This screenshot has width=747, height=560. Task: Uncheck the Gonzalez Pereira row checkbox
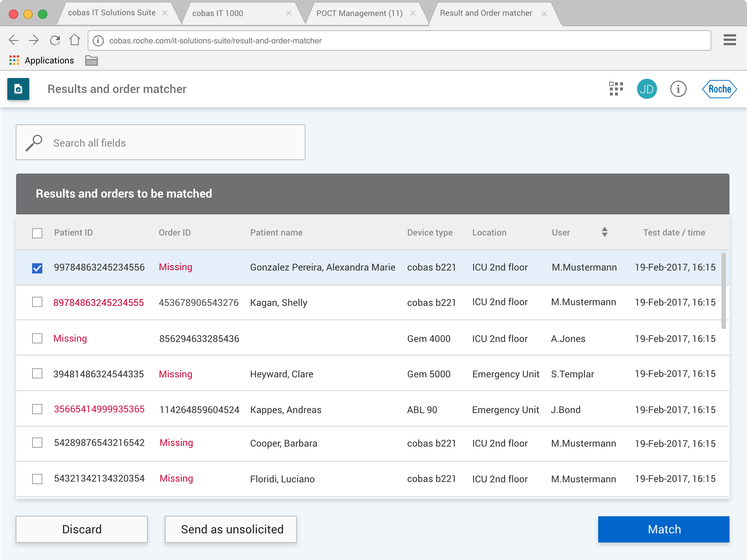[x=37, y=268]
